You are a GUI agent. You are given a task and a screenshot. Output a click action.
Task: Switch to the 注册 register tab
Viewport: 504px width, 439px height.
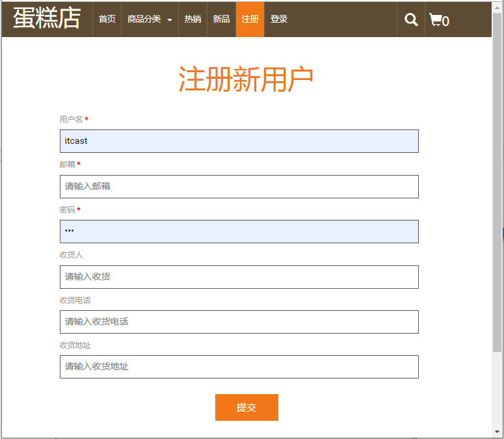tap(250, 20)
